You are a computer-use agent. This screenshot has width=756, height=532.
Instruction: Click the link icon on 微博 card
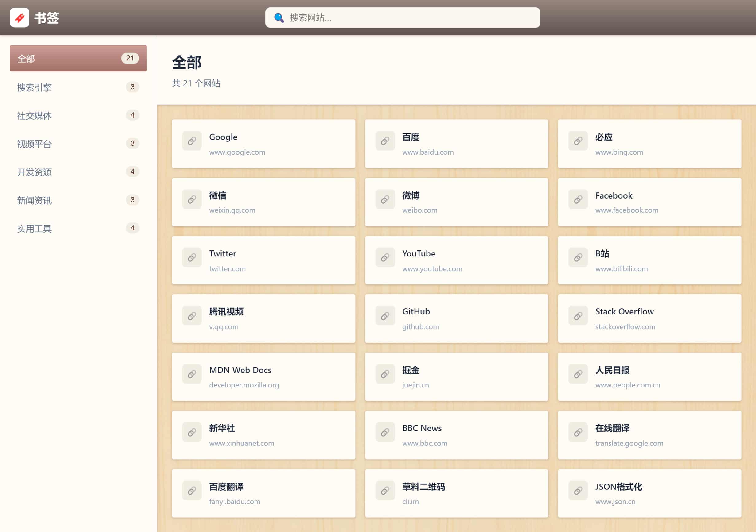[x=385, y=199]
